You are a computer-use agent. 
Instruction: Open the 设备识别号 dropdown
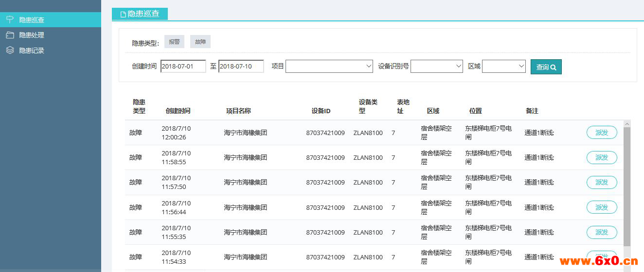pyautogui.click(x=436, y=66)
